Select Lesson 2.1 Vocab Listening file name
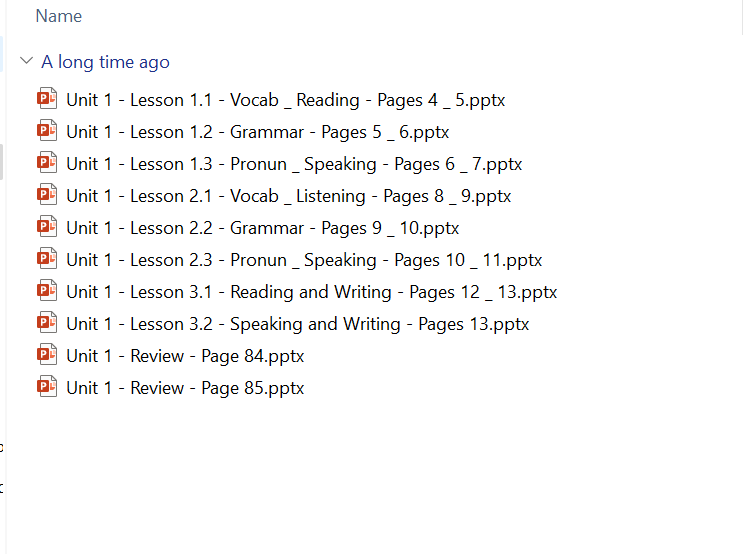744x554 pixels. click(x=289, y=196)
